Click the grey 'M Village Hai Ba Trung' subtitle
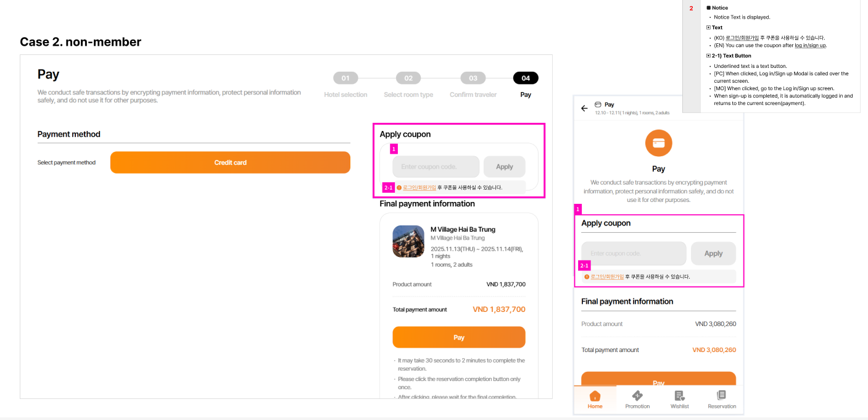 (458, 238)
